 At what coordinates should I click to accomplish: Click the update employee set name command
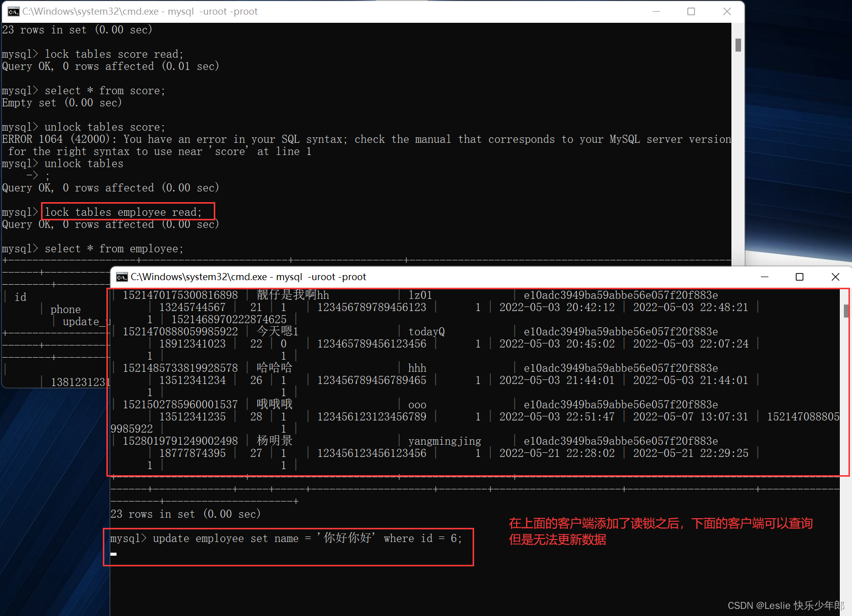(307, 538)
